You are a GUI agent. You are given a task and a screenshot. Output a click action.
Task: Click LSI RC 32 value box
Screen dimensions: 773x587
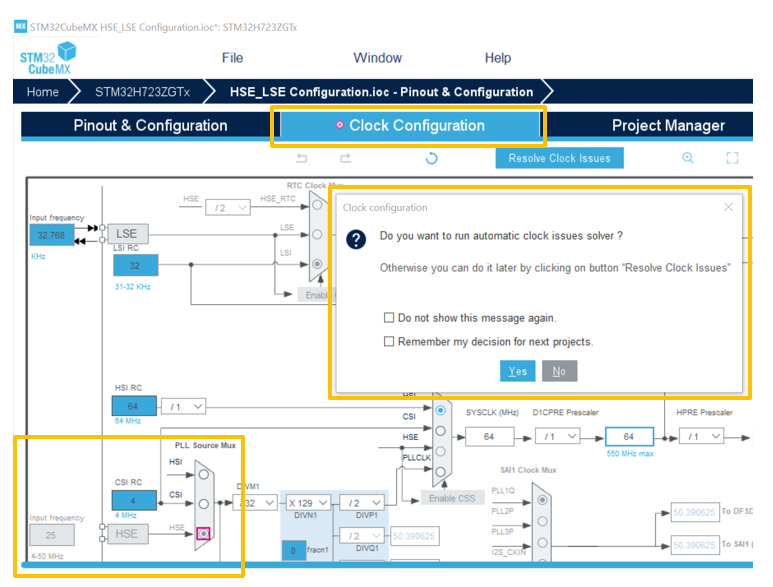pos(135,266)
